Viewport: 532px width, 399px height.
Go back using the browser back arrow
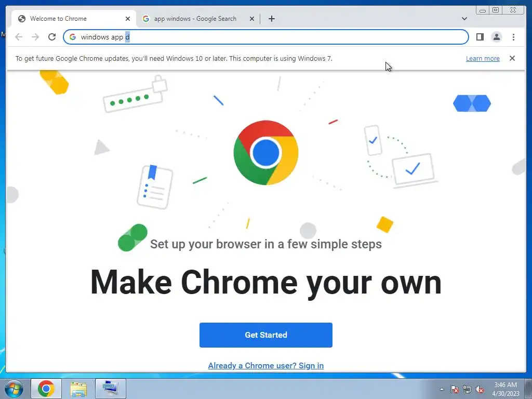click(x=19, y=37)
